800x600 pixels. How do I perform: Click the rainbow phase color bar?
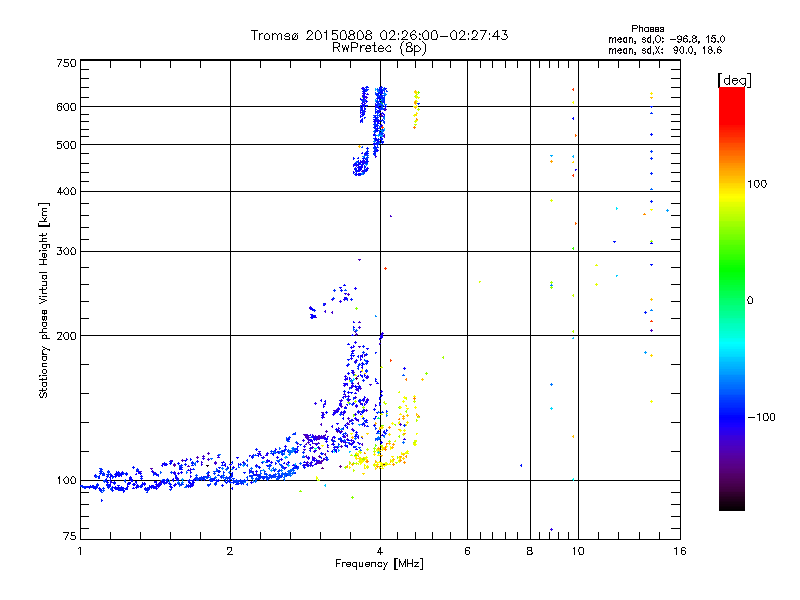[732, 299]
